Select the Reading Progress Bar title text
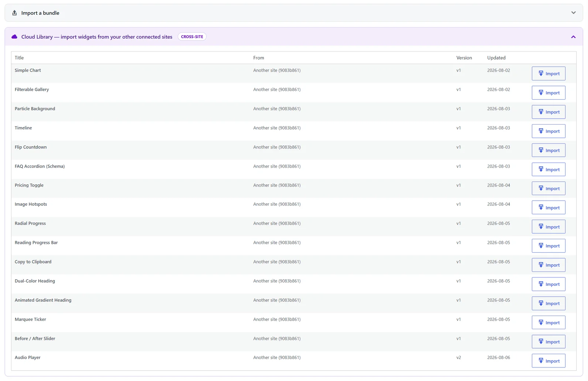This screenshot has width=588, height=381. click(x=36, y=242)
